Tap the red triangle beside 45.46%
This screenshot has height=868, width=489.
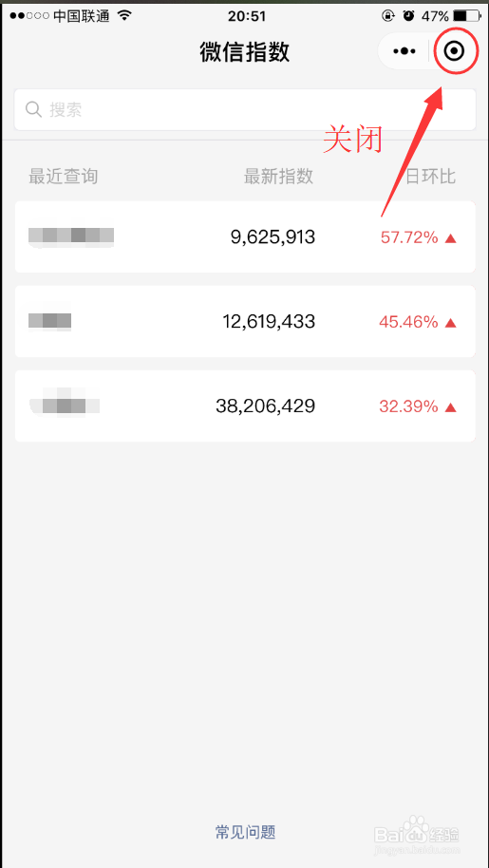451,322
